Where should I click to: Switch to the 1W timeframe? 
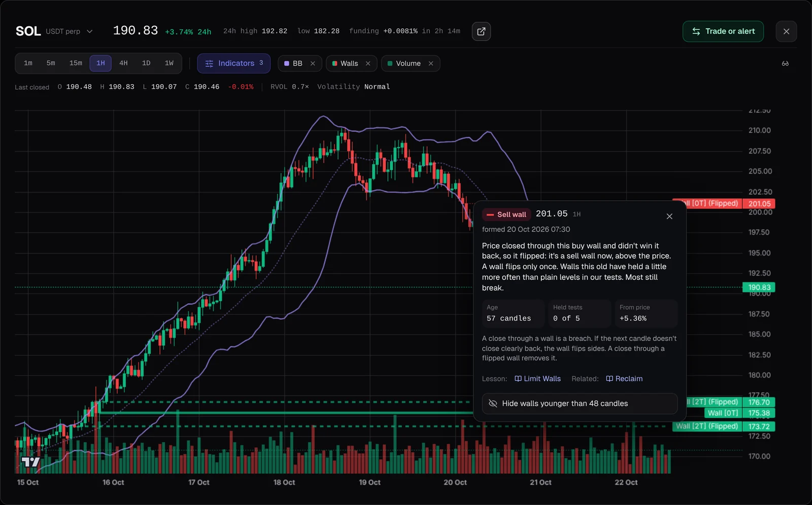point(169,63)
